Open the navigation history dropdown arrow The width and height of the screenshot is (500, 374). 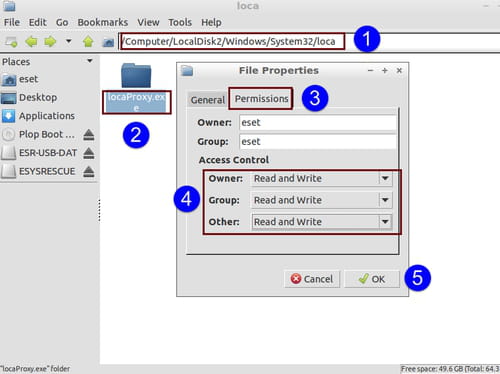[x=69, y=41]
